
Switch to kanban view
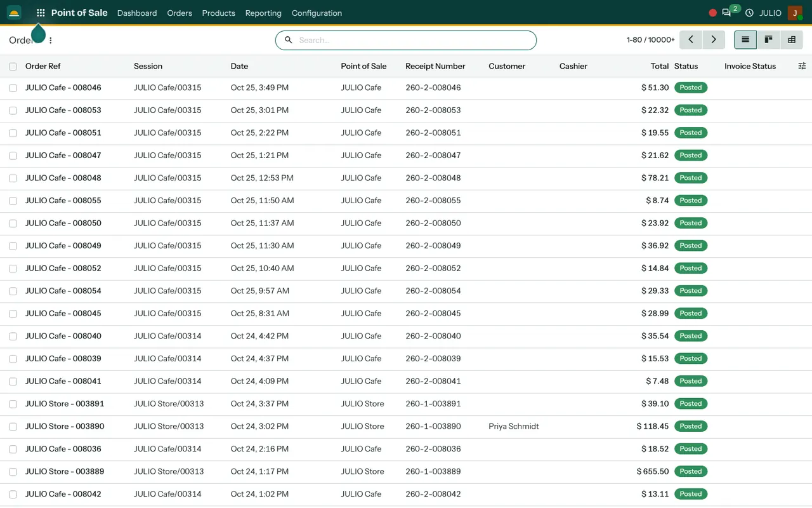tap(768, 39)
